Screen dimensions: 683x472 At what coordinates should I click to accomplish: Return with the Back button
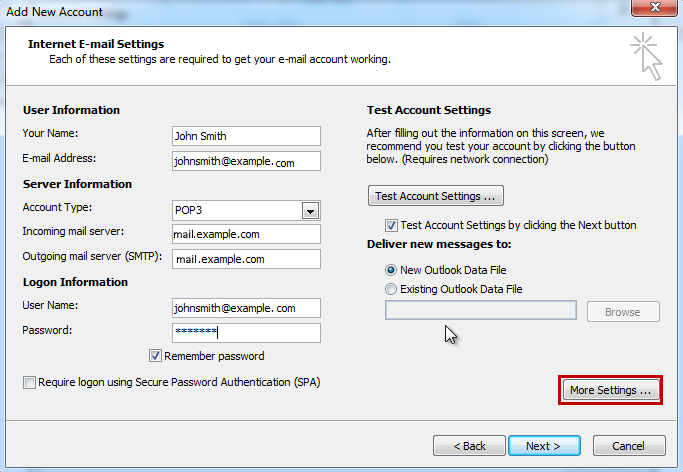tap(469, 446)
